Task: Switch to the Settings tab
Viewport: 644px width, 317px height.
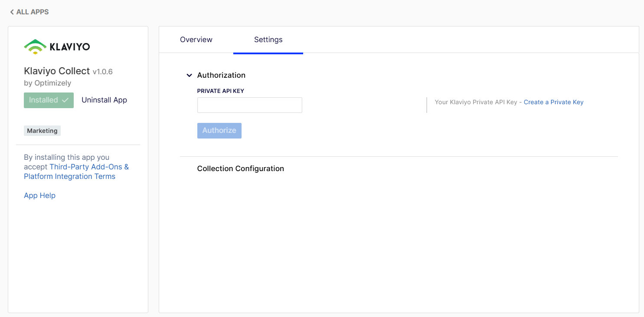Action: pyautogui.click(x=268, y=40)
